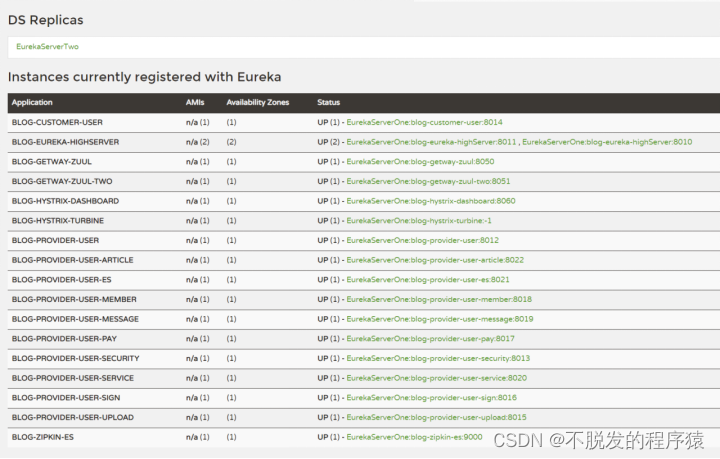Open blog-hystrix-turbine:-1 instance link
The height and width of the screenshot is (459, 720).
point(419,221)
